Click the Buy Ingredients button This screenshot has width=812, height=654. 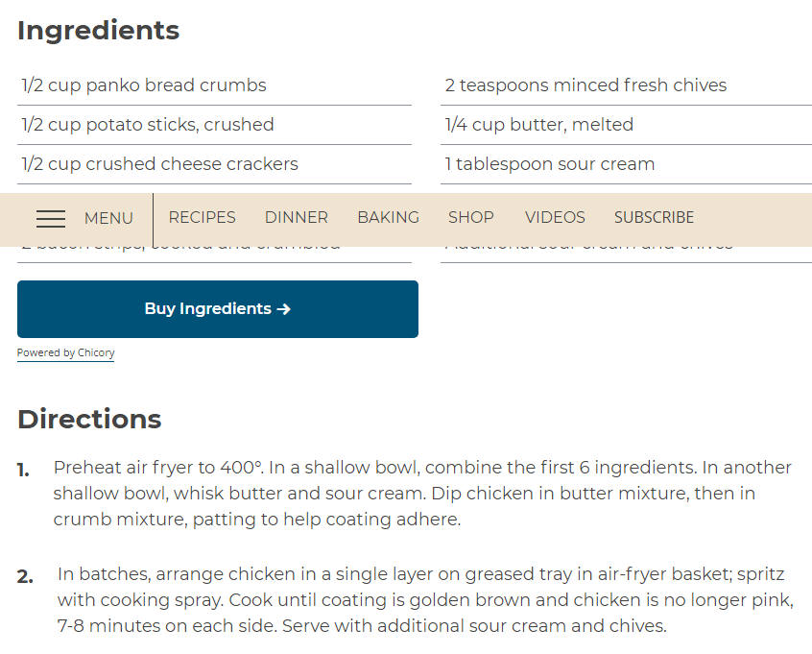pyautogui.click(x=218, y=309)
